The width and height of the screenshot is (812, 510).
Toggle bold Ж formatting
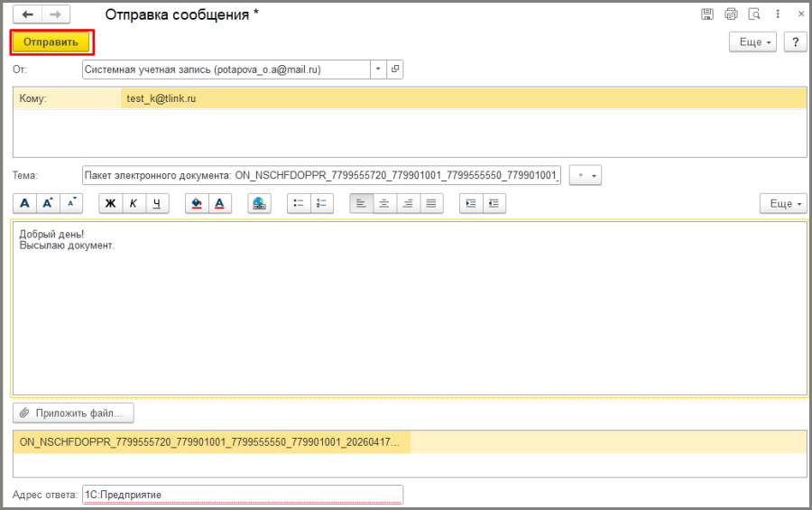click(110, 203)
